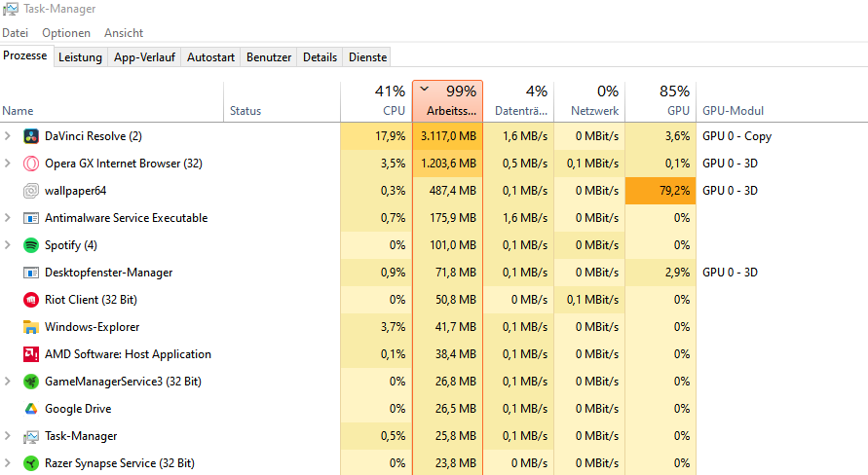Expand the Opera GX Internet Browser group
The height and width of the screenshot is (475, 868).
click(x=7, y=164)
